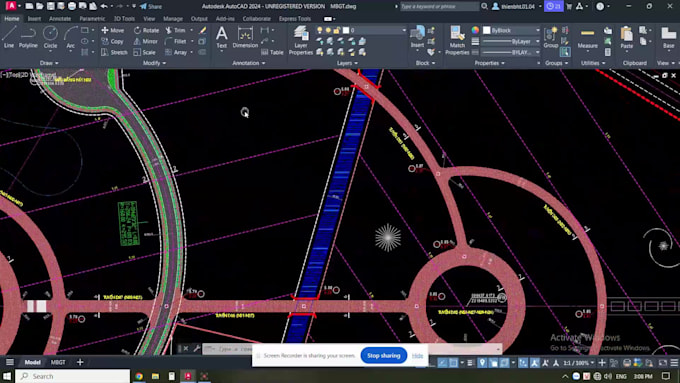Open the ByBlock color dropdown

click(x=512, y=30)
